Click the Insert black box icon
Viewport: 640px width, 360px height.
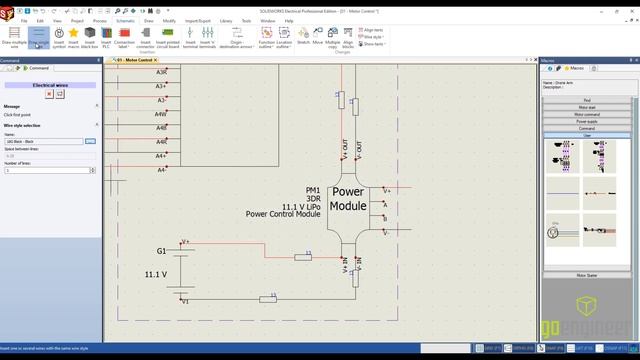(89, 38)
